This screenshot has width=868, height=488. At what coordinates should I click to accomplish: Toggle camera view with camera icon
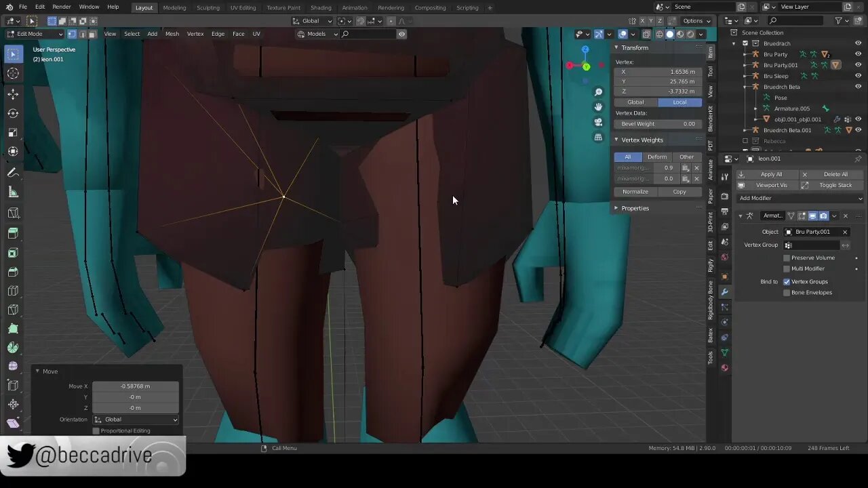pos(598,122)
